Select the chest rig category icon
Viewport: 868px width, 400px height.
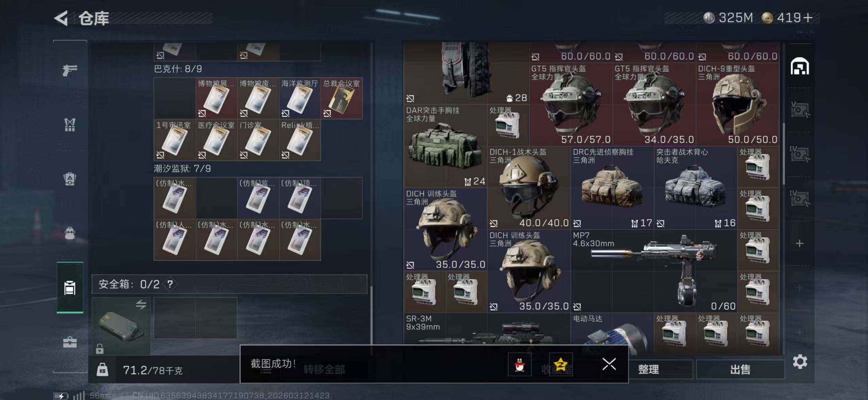[70, 125]
